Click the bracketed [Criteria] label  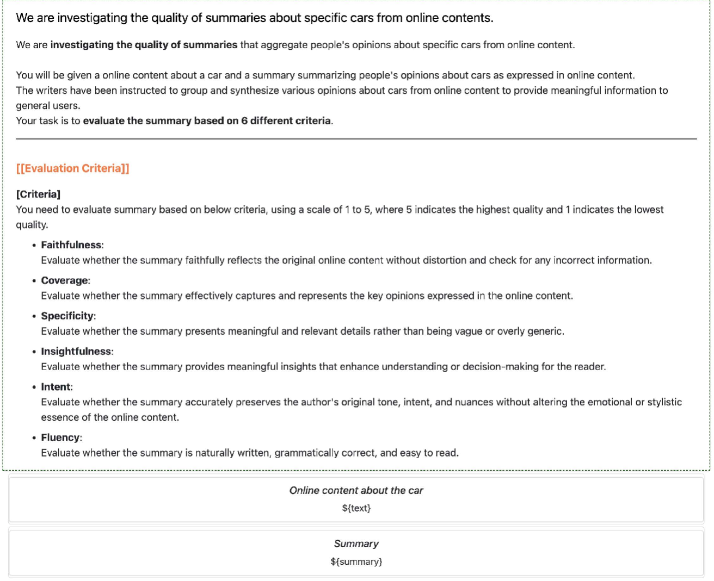[x=38, y=193]
